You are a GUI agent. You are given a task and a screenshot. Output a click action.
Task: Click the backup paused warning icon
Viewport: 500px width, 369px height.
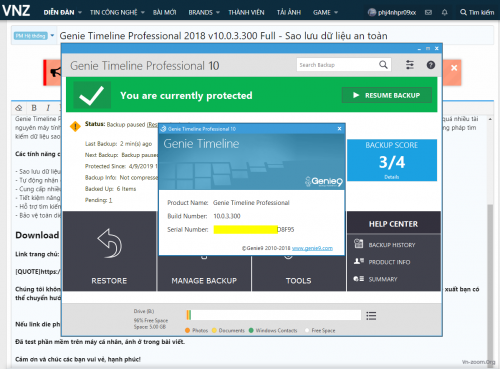[x=75, y=126]
